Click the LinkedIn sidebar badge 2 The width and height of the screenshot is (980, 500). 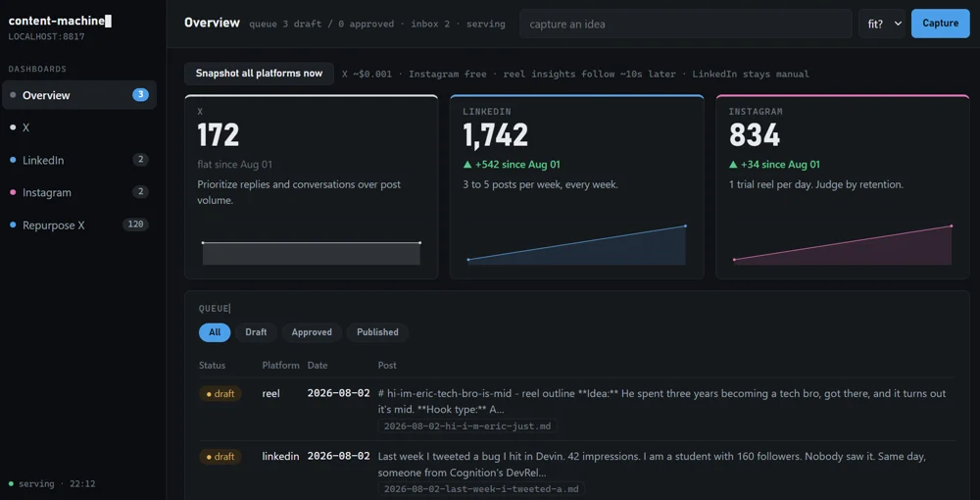coord(140,160)
